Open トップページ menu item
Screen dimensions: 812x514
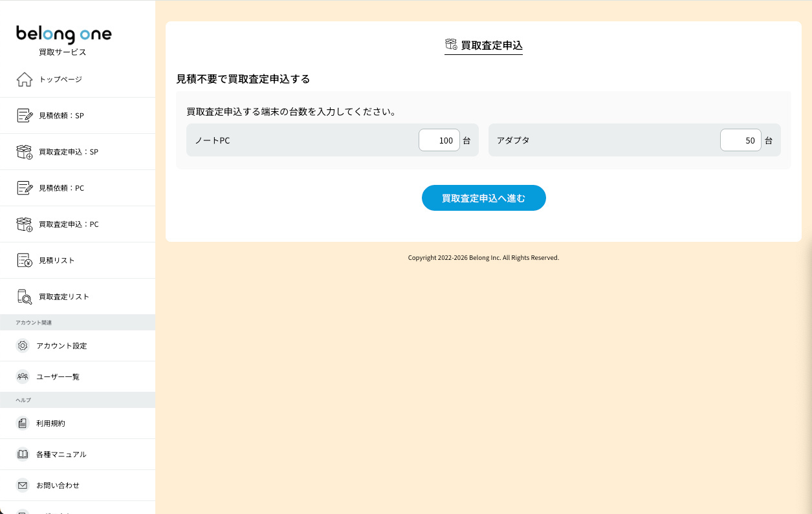[x=78, y=80]
